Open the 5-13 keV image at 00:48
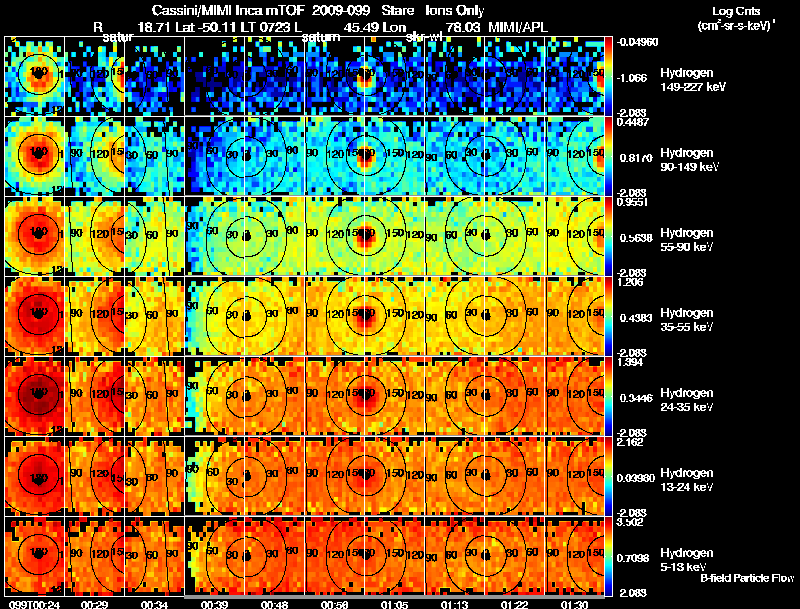This screenshot has width=800, height=609. [x=274, y=556]
